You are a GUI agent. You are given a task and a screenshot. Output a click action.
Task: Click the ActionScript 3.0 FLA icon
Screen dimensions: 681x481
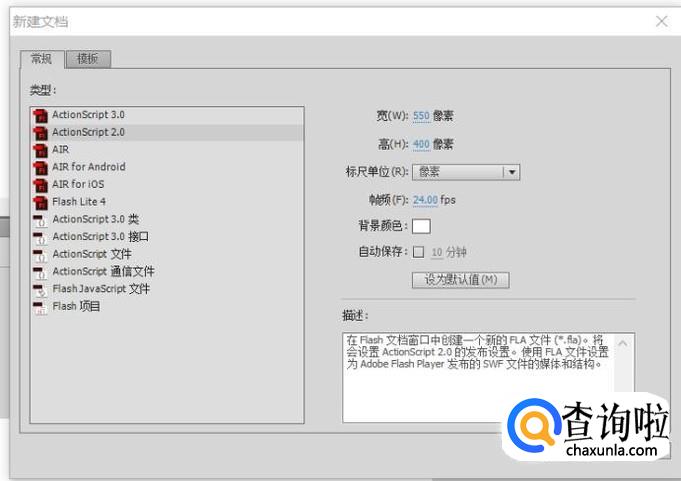[40, 115]
